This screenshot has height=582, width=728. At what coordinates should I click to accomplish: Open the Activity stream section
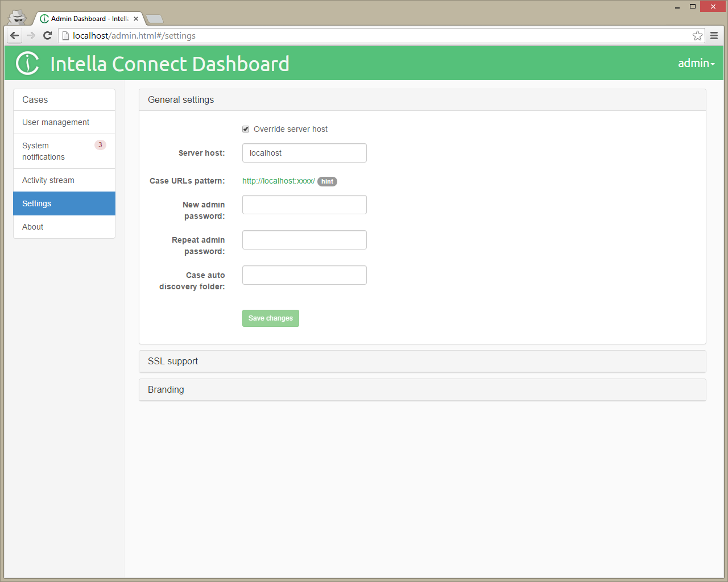click(48, 180)
